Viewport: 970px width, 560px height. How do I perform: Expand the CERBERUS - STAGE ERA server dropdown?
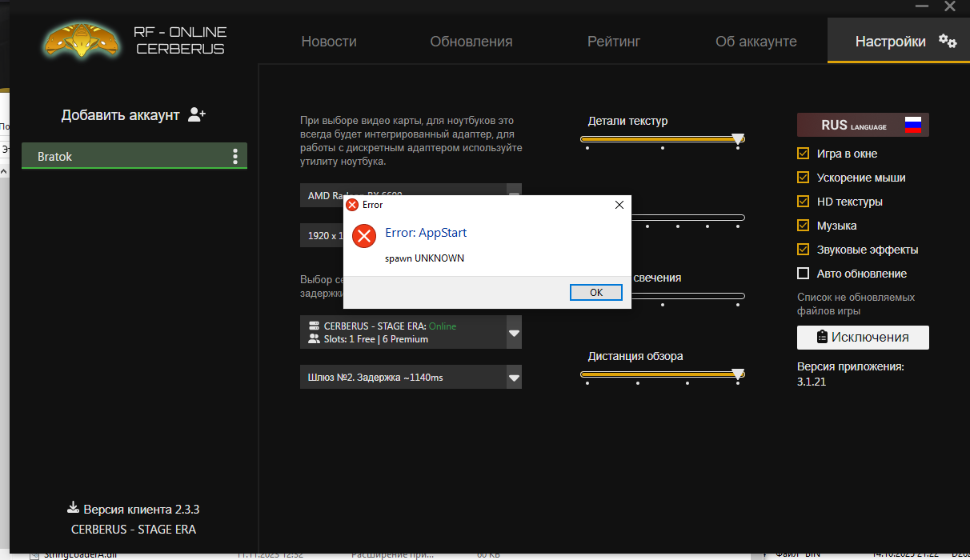pos(514,333)
